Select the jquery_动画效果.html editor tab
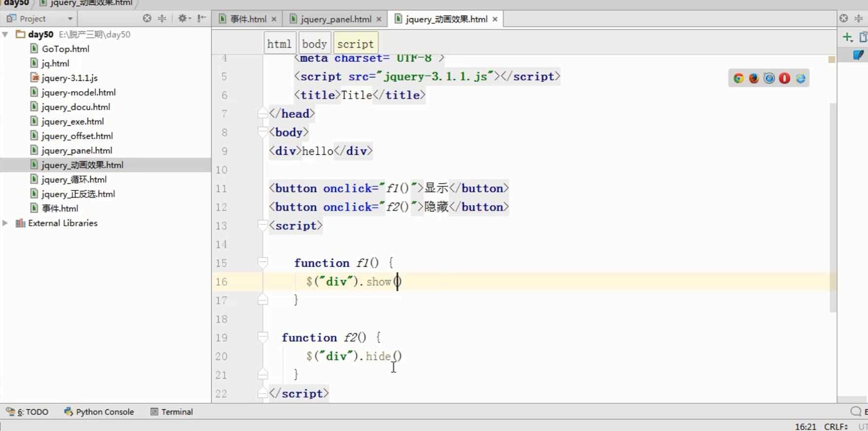The width and height of the screenshot is (868, 431). (x=446, y=19)
